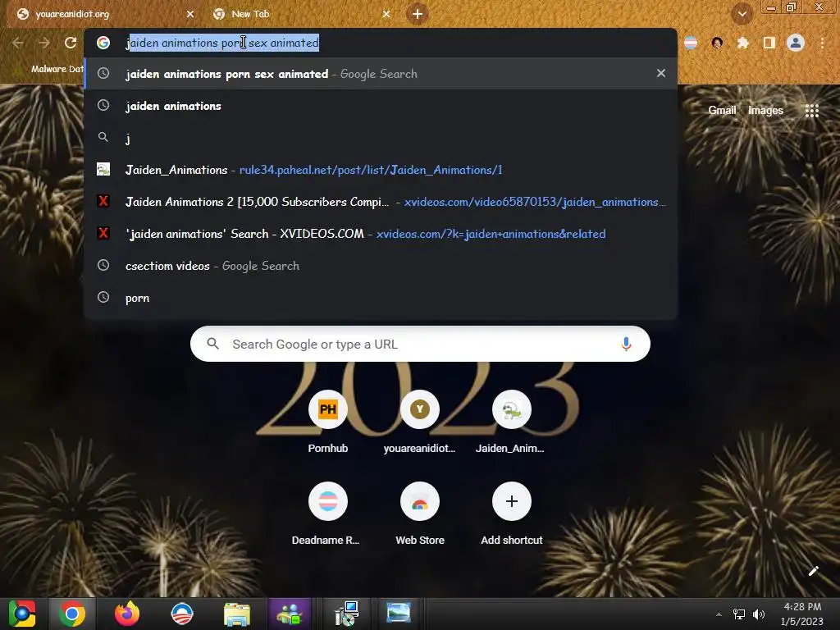This screenshot has width=840, height=630.
Task: Open the blue circle logo taskbar app
Action: click(x=181, y=614)
